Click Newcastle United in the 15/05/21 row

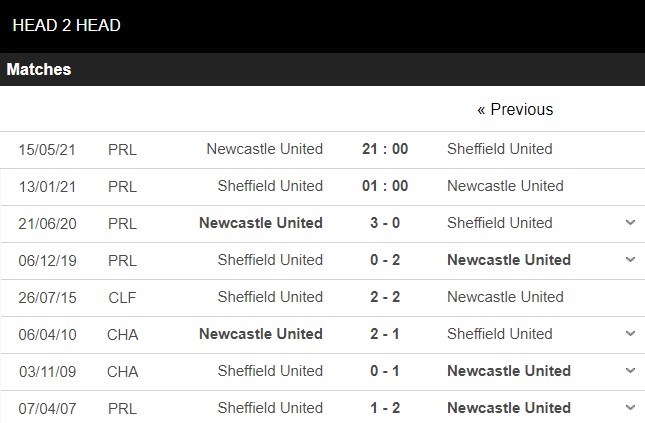click(264, 149)
